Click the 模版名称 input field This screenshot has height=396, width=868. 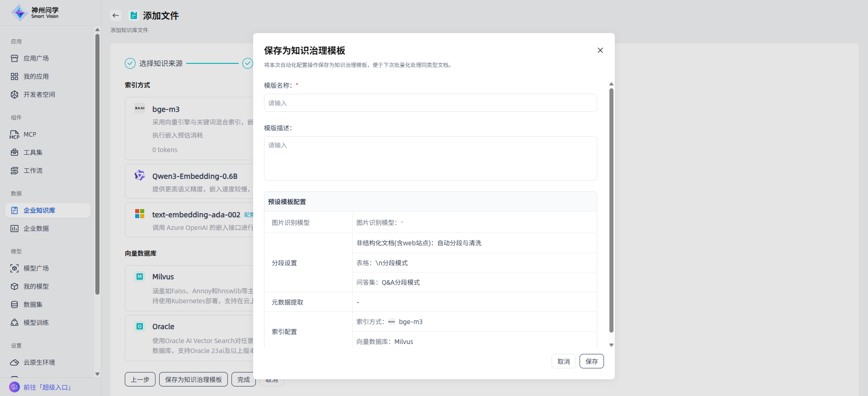pyautogui.click(x=430, y=103)
